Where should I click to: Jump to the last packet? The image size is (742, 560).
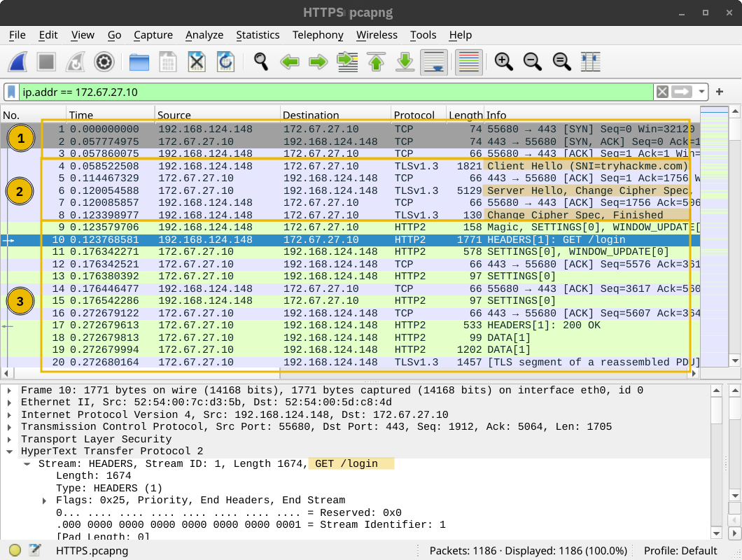click(x=405, y=62)
